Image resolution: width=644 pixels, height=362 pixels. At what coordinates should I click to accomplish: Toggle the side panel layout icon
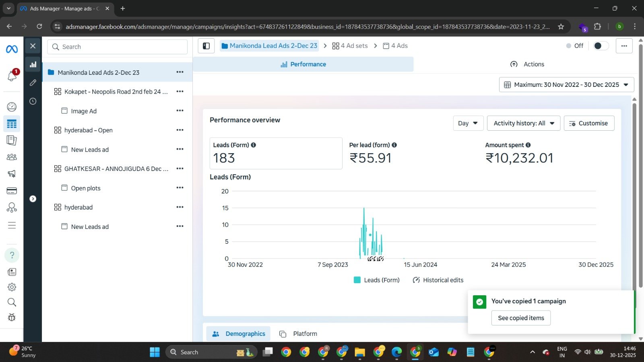[x=206, y=46]
